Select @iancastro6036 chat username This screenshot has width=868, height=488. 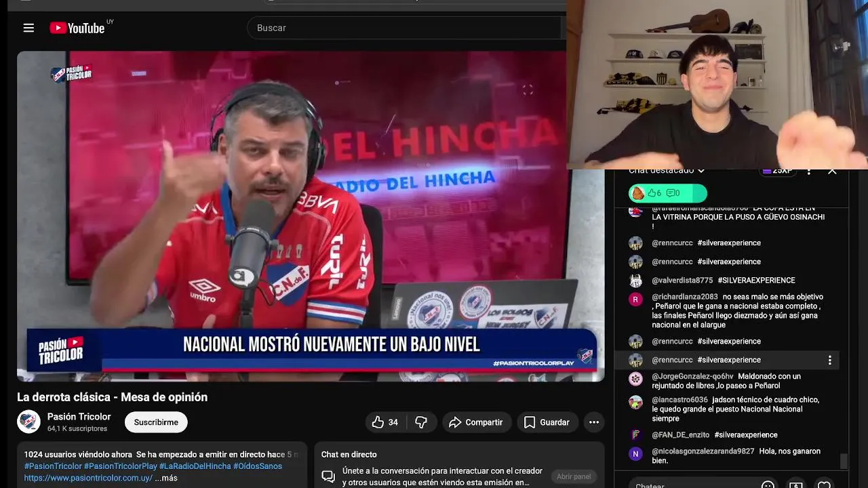click(x=679, y=400)
